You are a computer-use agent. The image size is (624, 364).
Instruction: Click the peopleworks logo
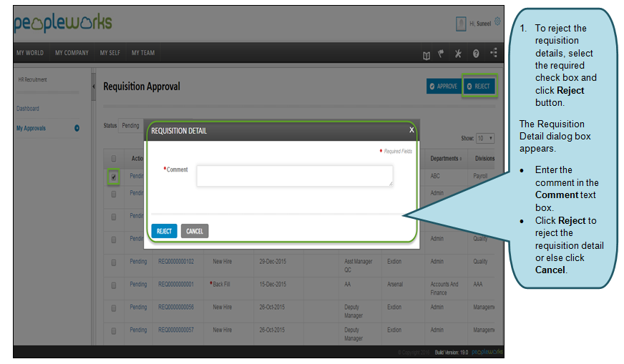tap(63, 24)
